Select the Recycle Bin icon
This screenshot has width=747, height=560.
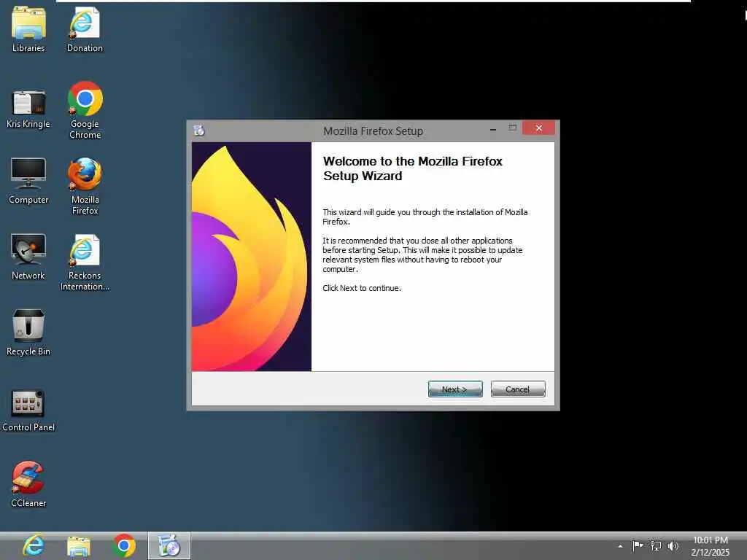point(28,332)
